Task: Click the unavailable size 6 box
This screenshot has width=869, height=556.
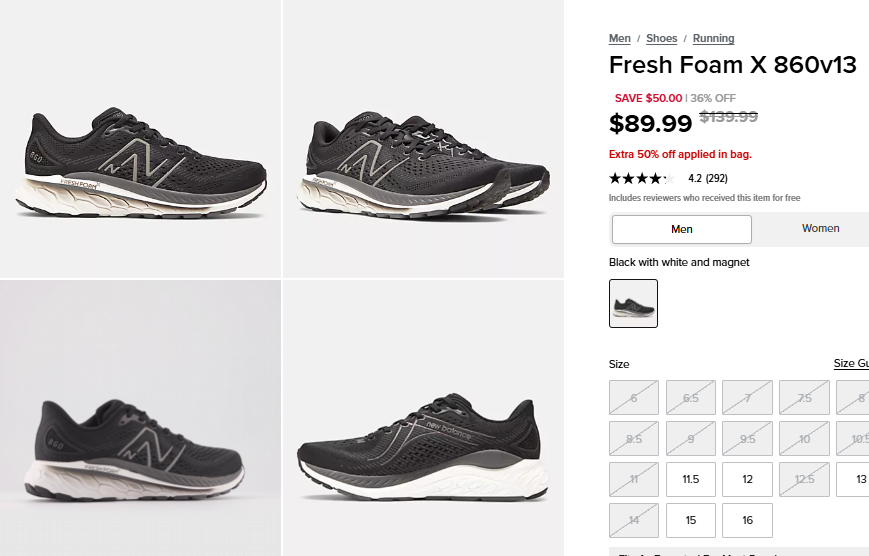Action: coord(634,397)
